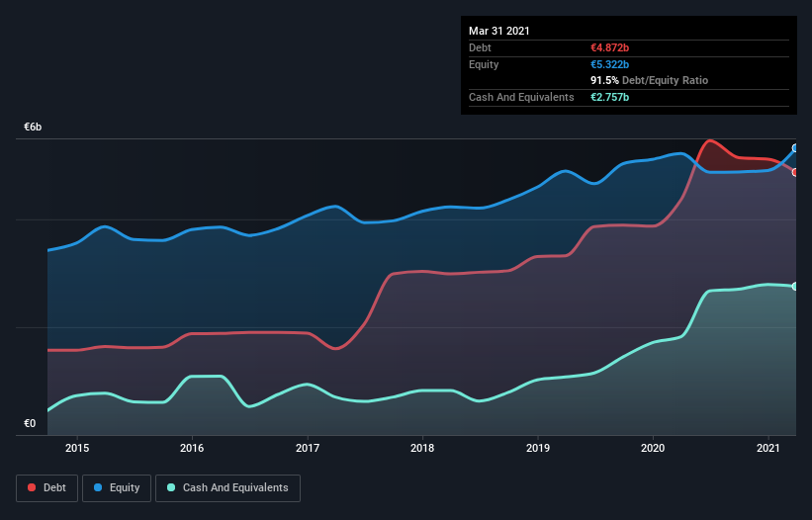The width and height of the screenshot is (812, 520).
Task: Click the €6b y-axis label
Action: [33, 128]
